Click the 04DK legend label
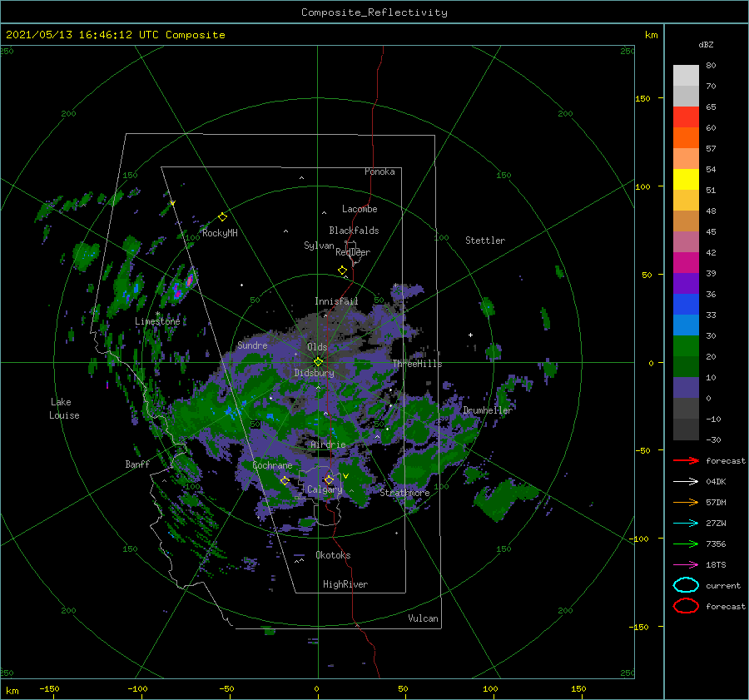Viewport: 749px width, 700px height. [x=716, y=481]
